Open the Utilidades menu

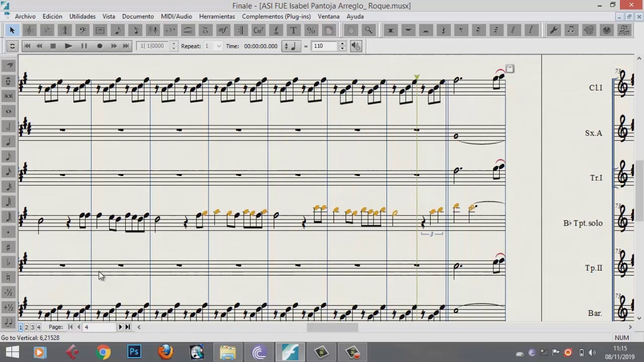point(83,17)
